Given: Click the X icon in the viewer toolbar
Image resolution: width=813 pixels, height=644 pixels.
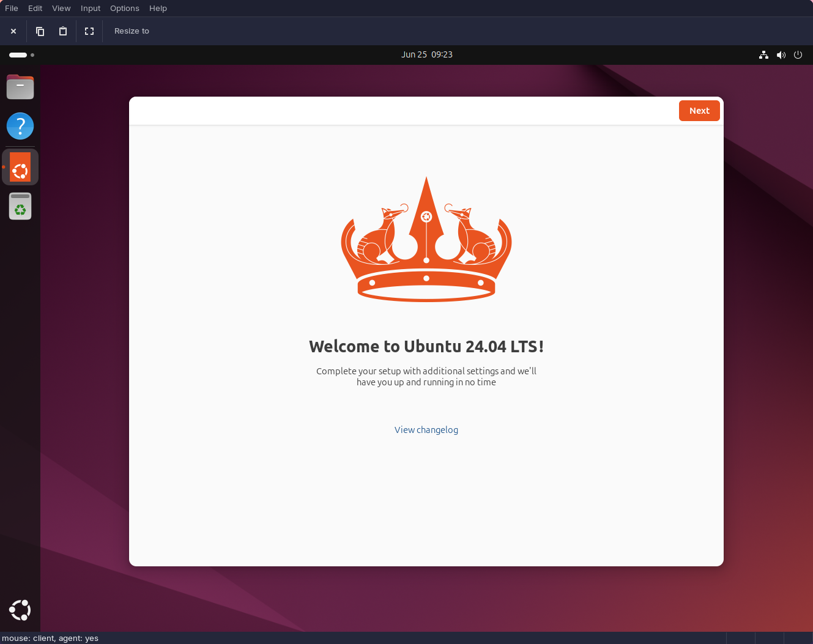Looking at the screenshot, I should tap(13, 31).
